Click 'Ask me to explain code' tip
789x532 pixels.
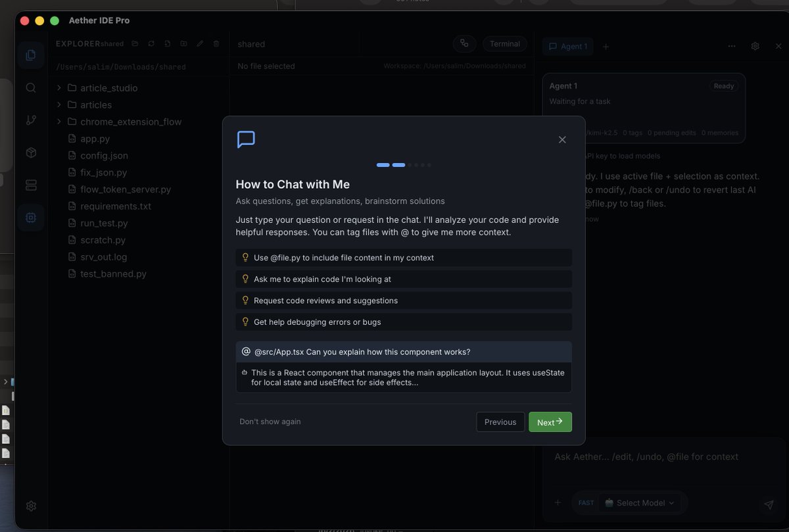tap(404, 279)
